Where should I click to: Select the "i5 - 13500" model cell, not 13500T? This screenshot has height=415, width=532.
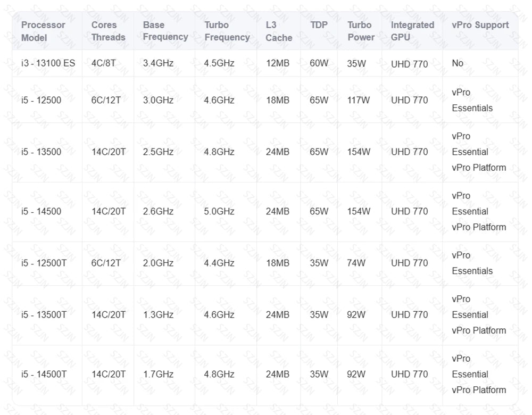click(41, 152)
